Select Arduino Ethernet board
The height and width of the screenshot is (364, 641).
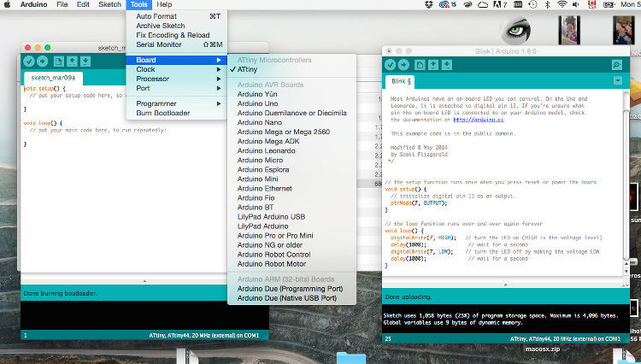pos(292,189)
